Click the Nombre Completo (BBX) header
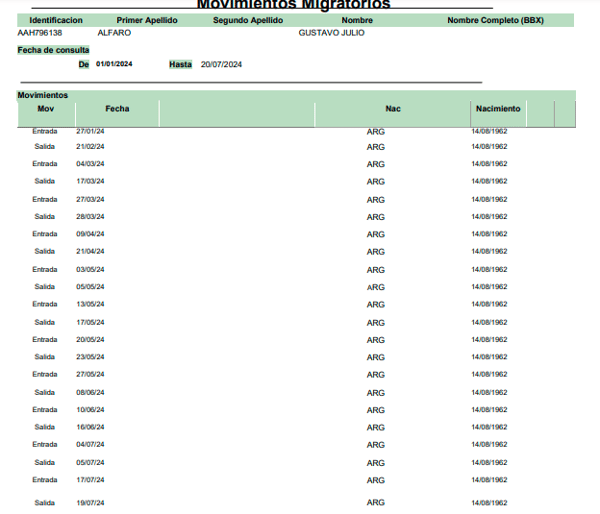 point(496,20)
